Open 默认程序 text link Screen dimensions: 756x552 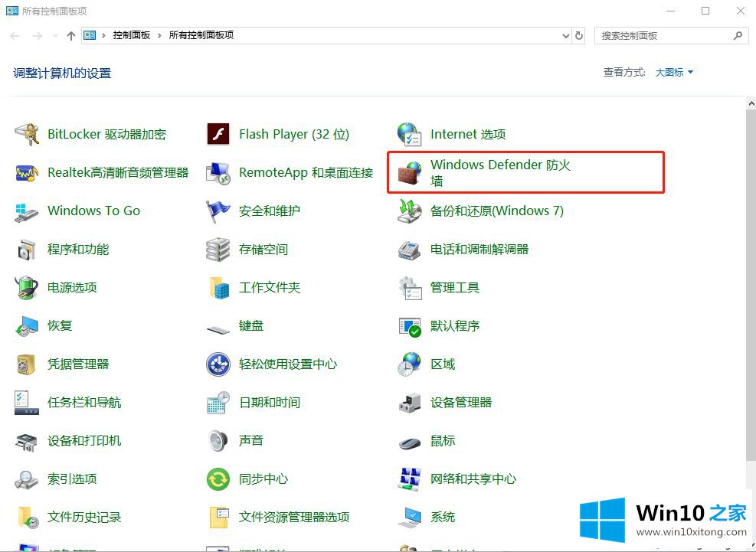tap(455, 326)
